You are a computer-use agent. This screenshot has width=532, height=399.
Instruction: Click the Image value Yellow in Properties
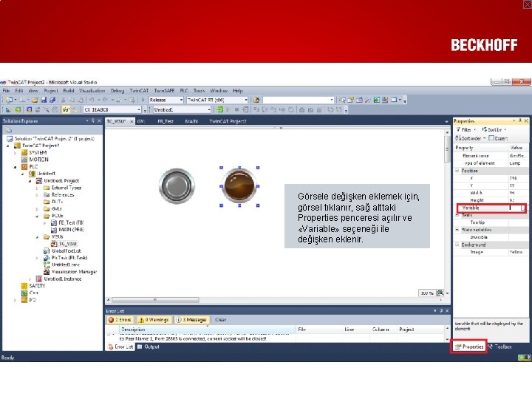516,252
